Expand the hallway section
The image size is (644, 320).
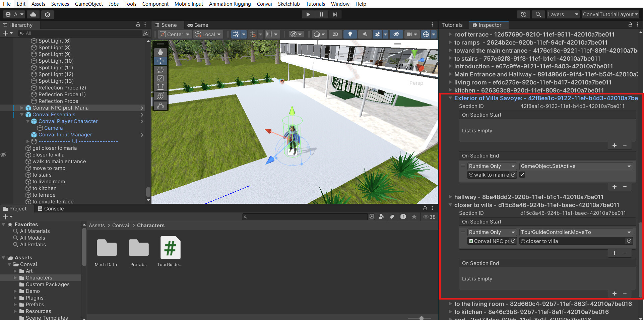(x=451, y=197)
